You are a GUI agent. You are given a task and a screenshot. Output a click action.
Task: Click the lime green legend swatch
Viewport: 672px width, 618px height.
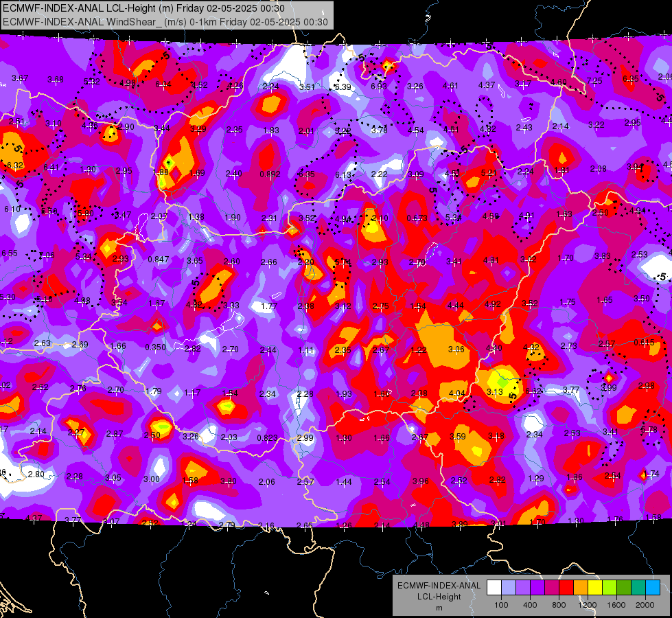610,588
